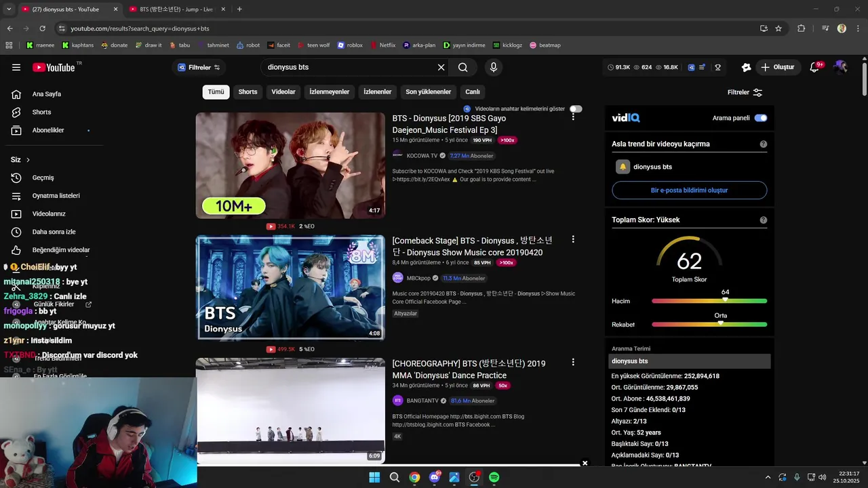Expand the Siz section chevron

[28, 160]
